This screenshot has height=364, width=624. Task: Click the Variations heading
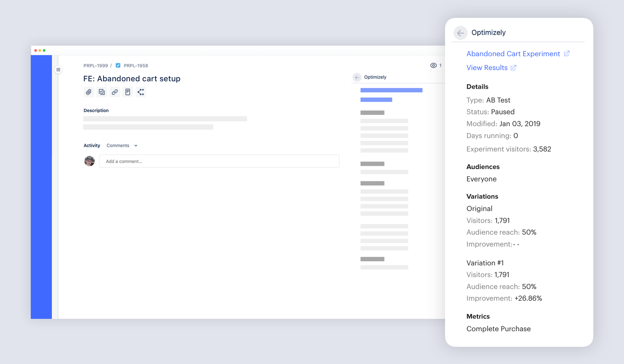click(482, 197)
